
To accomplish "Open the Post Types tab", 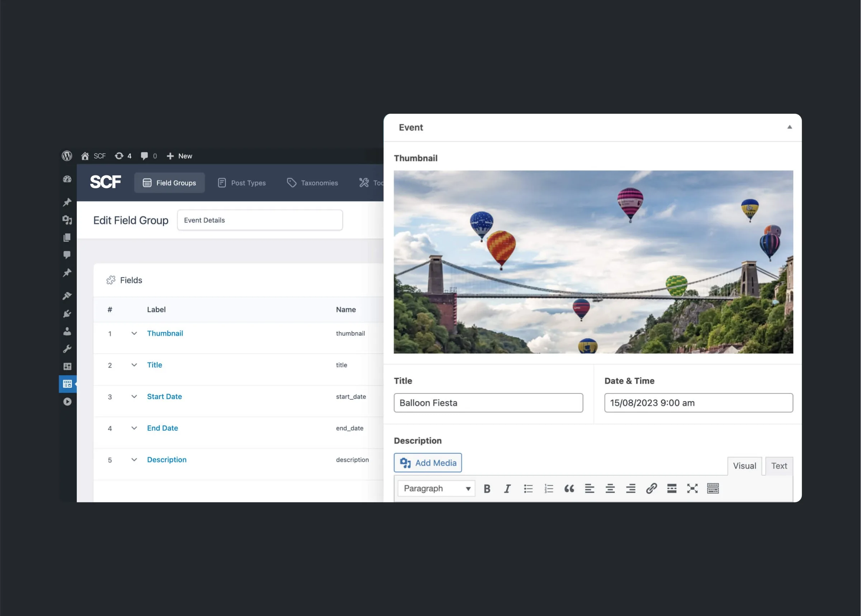I will [242, 183].
